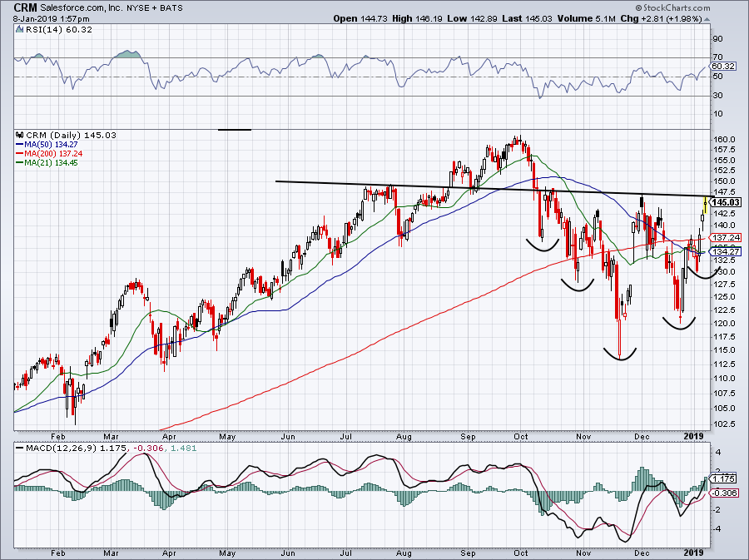
Task: Click the blue 134.27 MA(50) price tag
Action: click(726, 251)
